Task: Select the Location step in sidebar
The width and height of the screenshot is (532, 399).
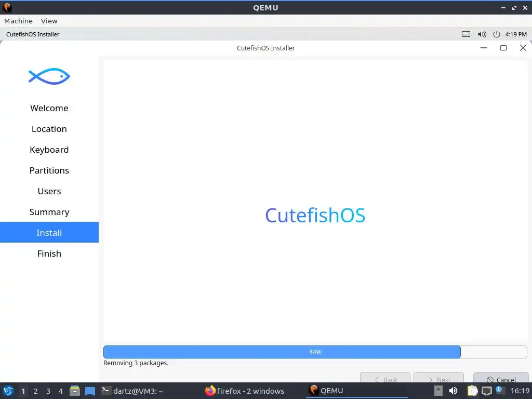Action: click(x=49, y=129)
